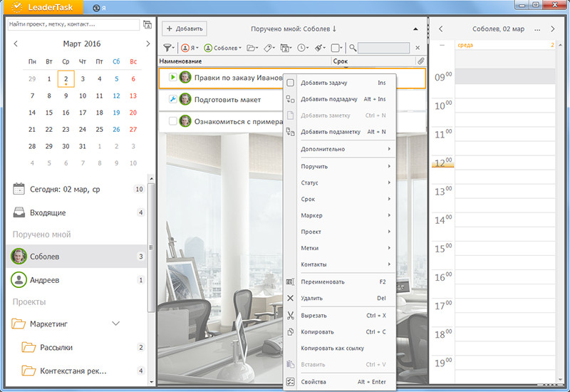Viewport: 570px width, 392px height.
Task: Click the sidebar scrollbar down arrow
Action: coord(152,382)
